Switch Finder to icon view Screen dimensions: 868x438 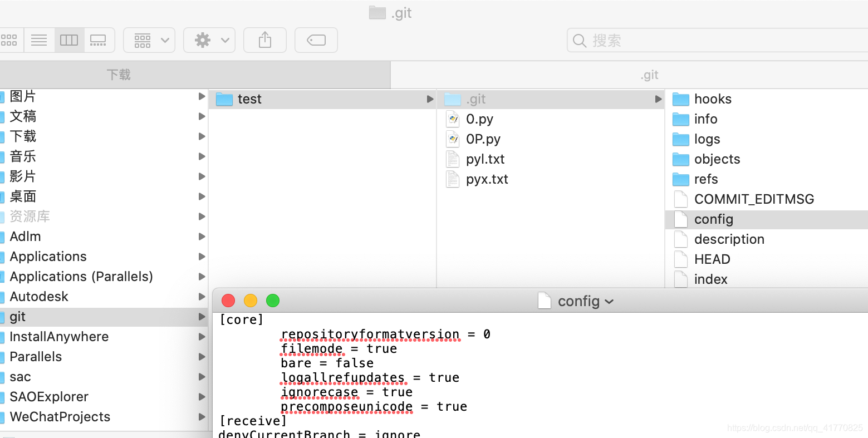10,40
